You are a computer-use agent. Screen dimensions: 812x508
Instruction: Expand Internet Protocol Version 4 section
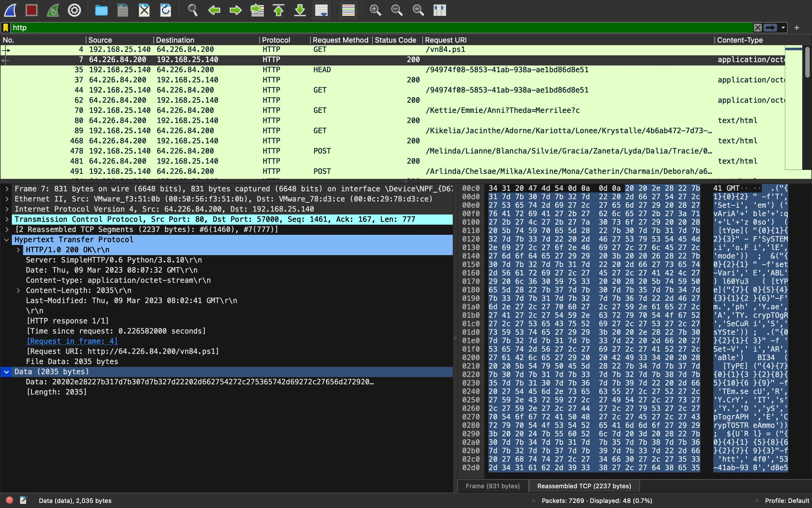(x=7, y=209)
